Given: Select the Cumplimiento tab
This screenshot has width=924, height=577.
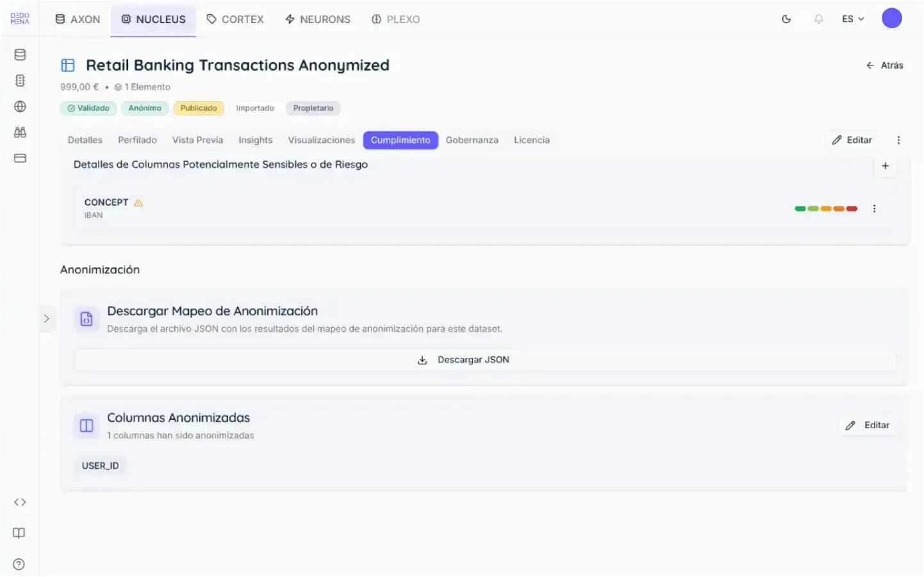Looking at the screenshot, I should click(x=400, y=140).
